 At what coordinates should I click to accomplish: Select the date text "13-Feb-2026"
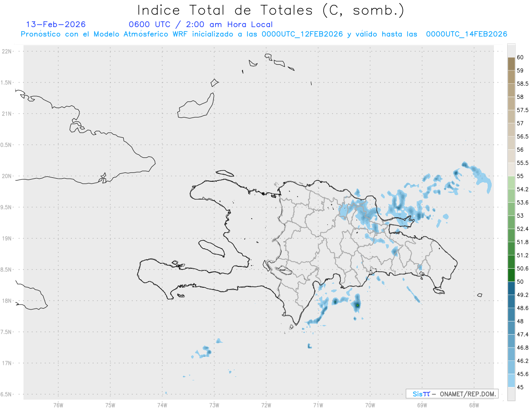[56, 24]
